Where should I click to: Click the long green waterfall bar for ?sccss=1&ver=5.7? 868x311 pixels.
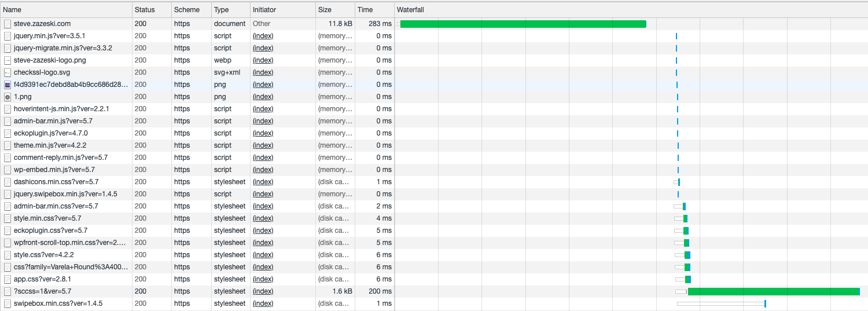(x=773, y=291)
